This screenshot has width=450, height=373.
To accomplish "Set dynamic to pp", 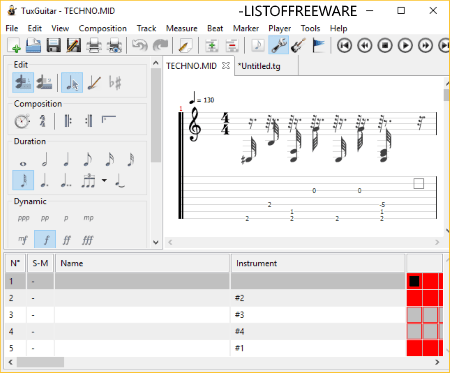I will pyautogui.click(x=45, y=218).
